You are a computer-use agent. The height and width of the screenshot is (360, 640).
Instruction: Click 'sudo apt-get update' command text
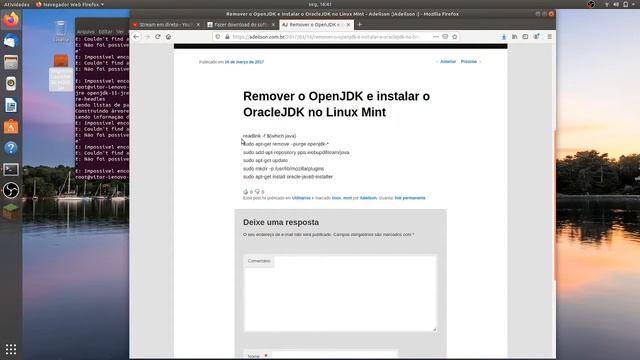tap(265, 160)
